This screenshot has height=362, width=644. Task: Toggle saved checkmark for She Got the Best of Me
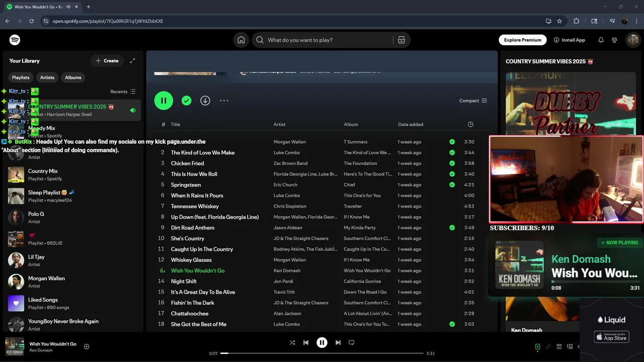(x=452, y=324)
